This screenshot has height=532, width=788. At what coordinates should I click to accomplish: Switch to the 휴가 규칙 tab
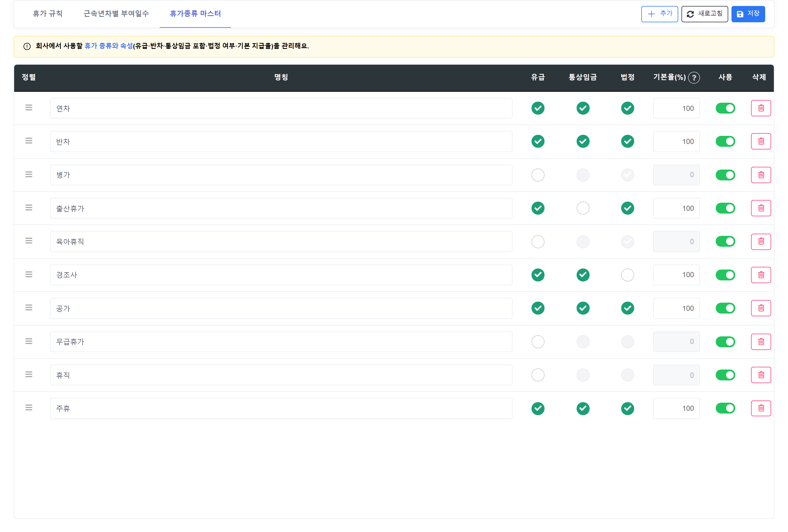coord(48,14)
